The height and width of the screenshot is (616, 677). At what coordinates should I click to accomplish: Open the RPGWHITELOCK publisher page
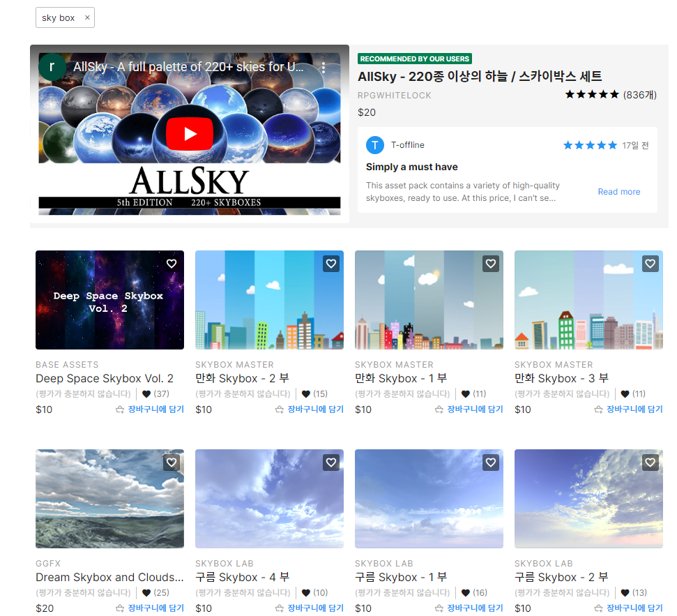point(394,96)
